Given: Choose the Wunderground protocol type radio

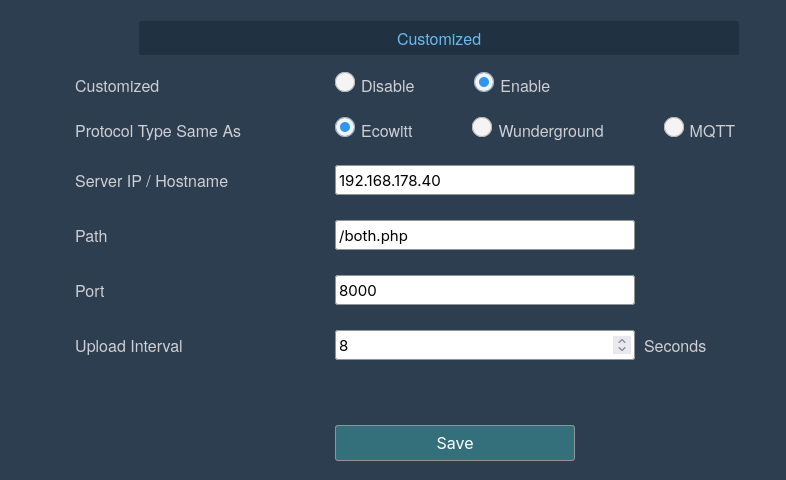Looking at the screenshot, I should coord(482,127).
